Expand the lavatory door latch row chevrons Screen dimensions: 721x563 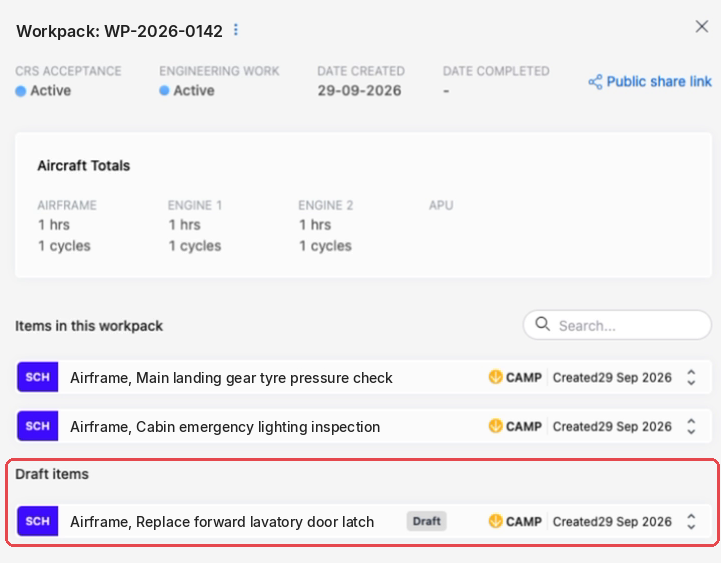[x=691, y=522]
